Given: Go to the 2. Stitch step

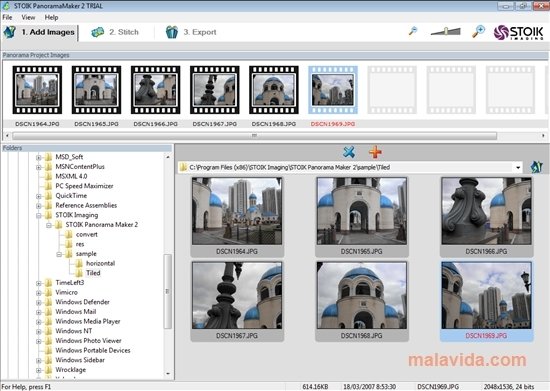Looking at the screenshot, I should tap(115, 32).
